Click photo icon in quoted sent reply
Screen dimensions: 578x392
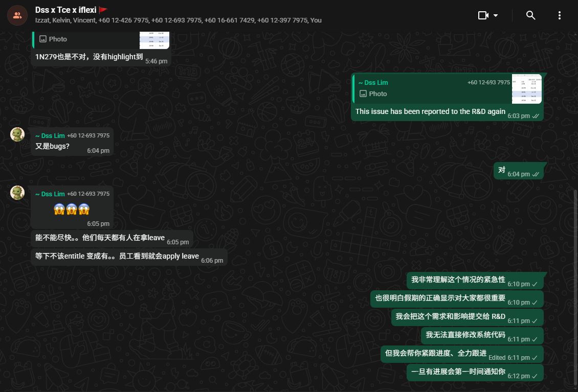[363, 94]
